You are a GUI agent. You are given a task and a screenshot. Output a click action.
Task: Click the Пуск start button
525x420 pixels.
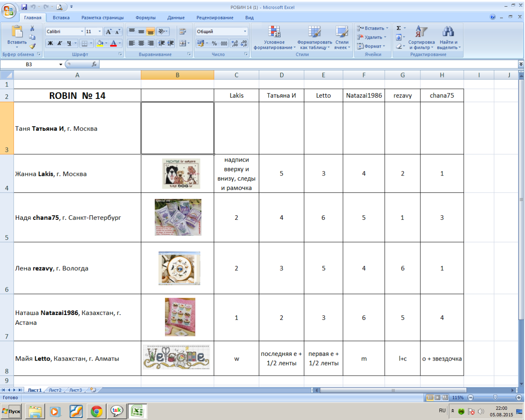tap(11, 411)
